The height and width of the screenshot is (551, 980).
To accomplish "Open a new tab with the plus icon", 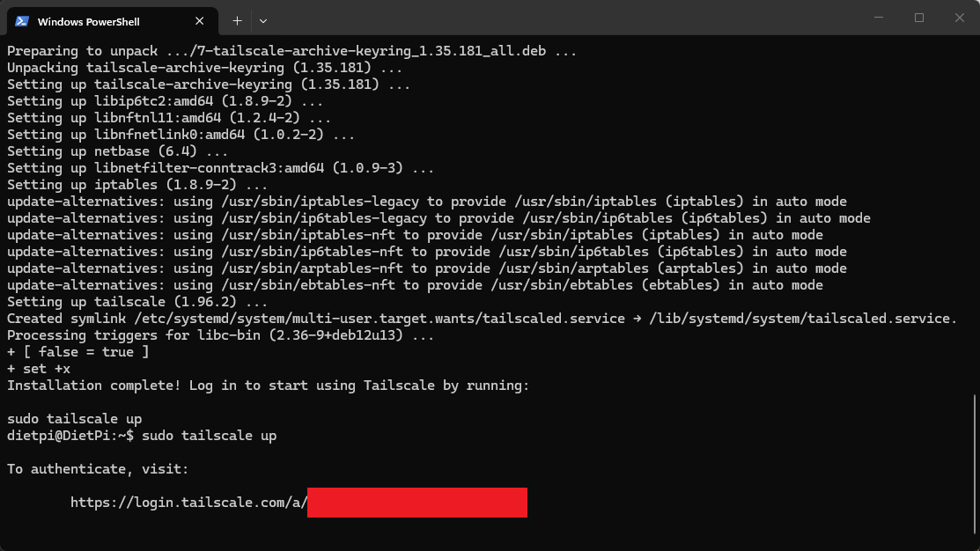I will (x=237, y=20).
